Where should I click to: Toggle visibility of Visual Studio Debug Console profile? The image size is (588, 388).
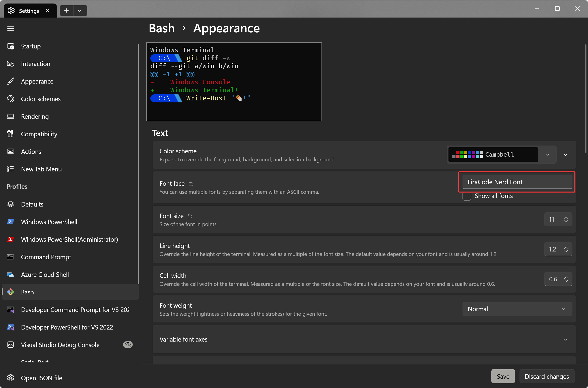pyautogui.click(x=127, y=345)
